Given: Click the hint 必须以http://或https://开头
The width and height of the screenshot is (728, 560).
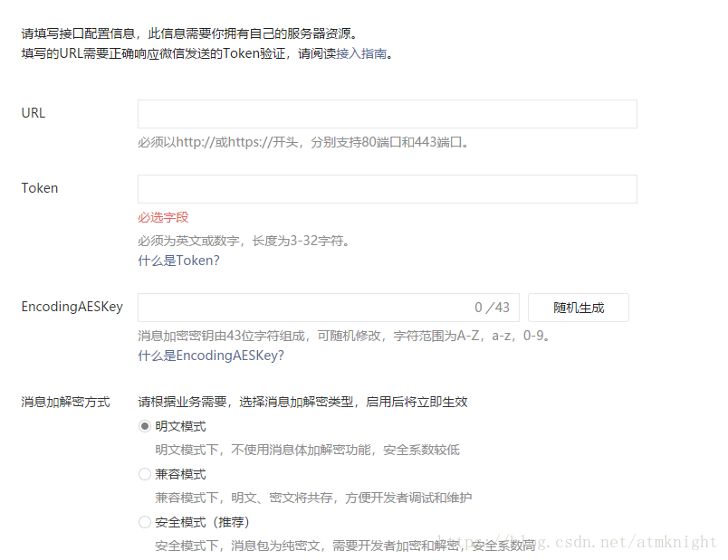Looking at the screenshot, I should (217, 142).
